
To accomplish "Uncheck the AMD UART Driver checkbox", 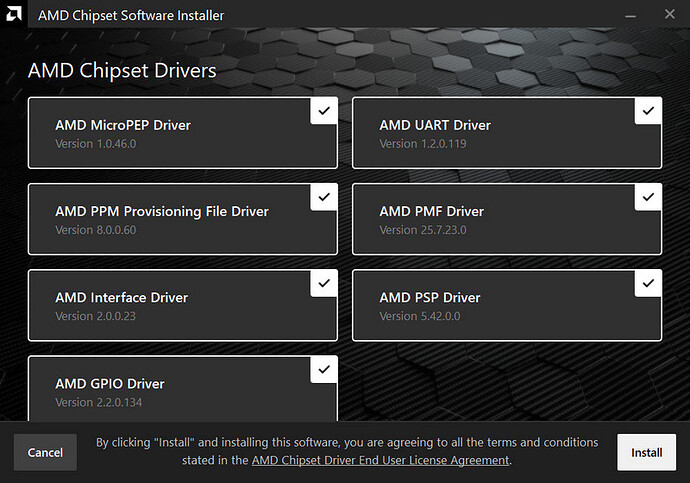I will pos(648,111).
